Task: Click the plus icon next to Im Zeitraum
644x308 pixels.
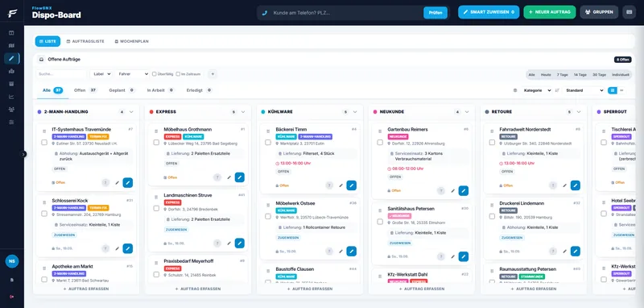Action: (x=213, y=74)
